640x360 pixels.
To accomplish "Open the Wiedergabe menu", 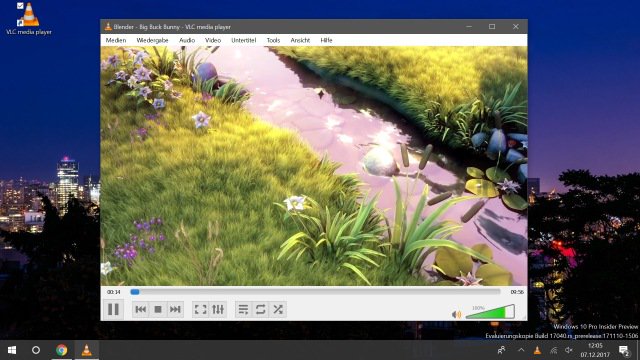I will coord(152,40).
